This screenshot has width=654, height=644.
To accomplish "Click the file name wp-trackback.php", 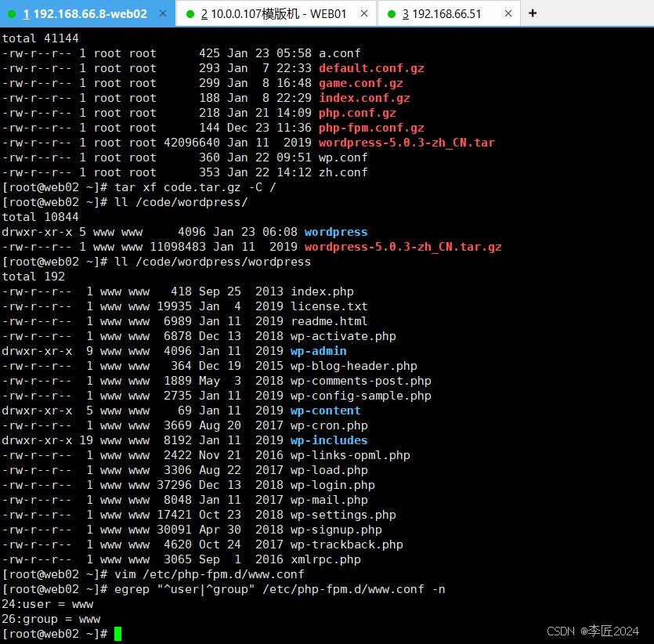I will [x=347, y=545].
